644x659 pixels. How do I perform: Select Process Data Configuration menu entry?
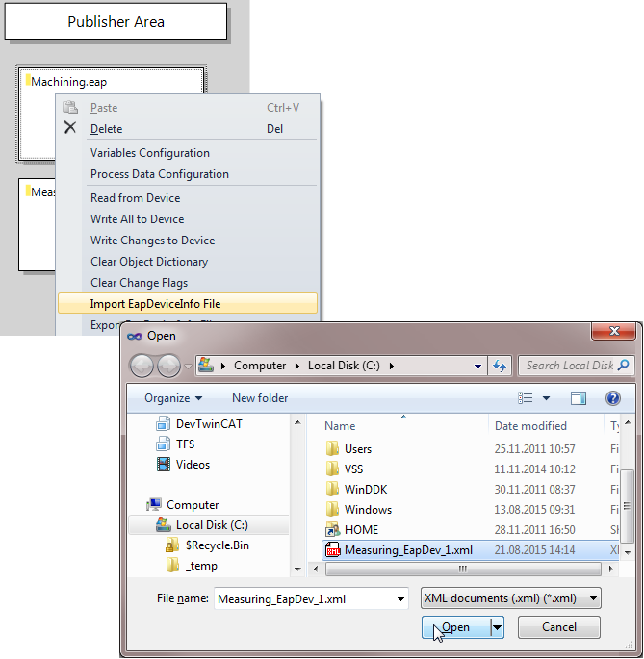click(188, 173)
